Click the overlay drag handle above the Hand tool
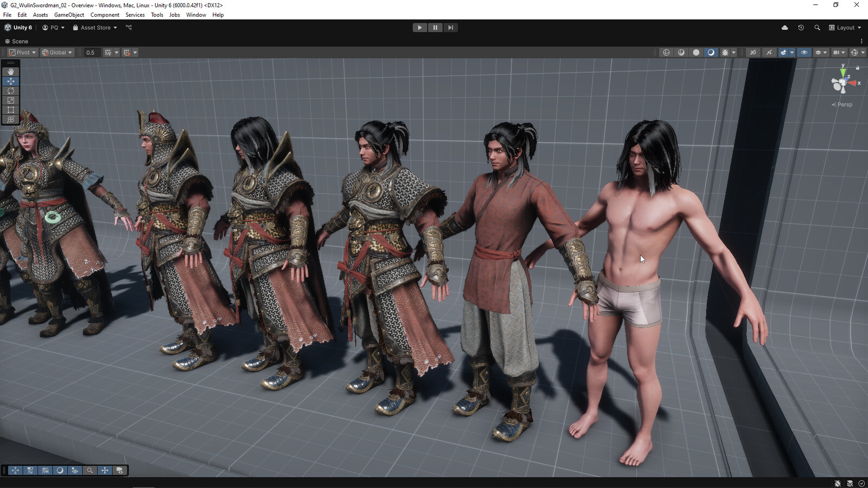 coord(11,63)
